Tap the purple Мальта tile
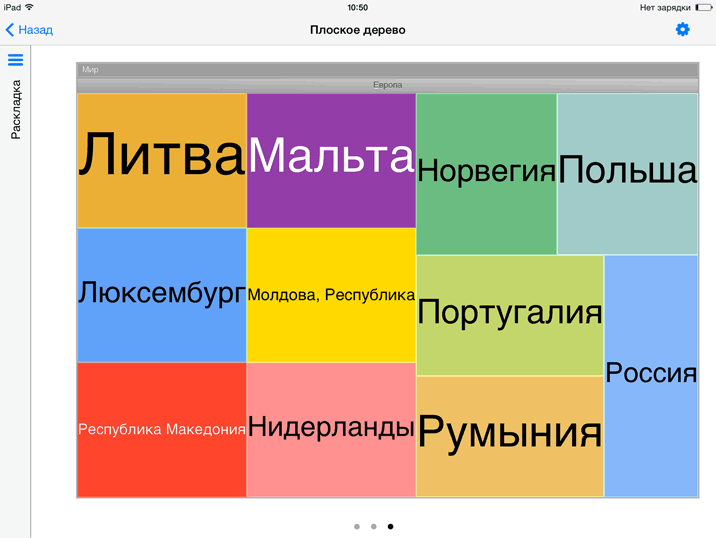The height and width of the screenshot is (538, 716). pos(332,161)
